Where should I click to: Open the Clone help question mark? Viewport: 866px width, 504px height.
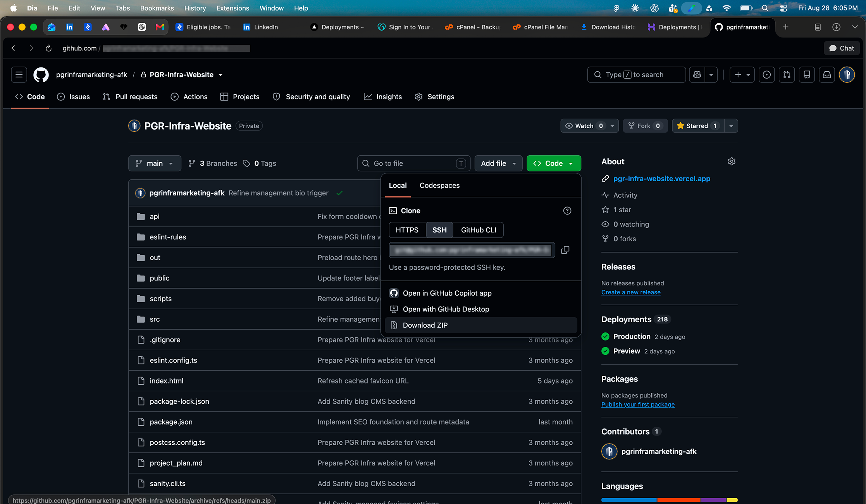pyautogui.click(x=567, y=211)
